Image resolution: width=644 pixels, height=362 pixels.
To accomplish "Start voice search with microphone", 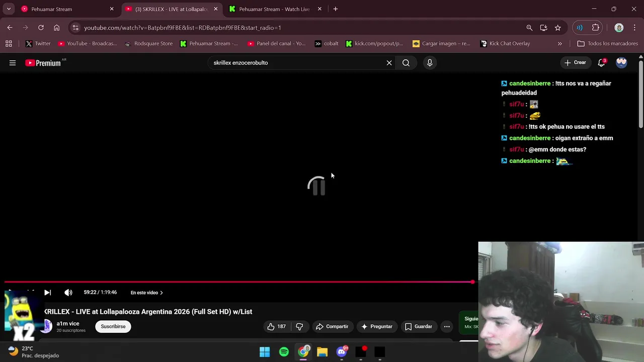I will 430,63.
